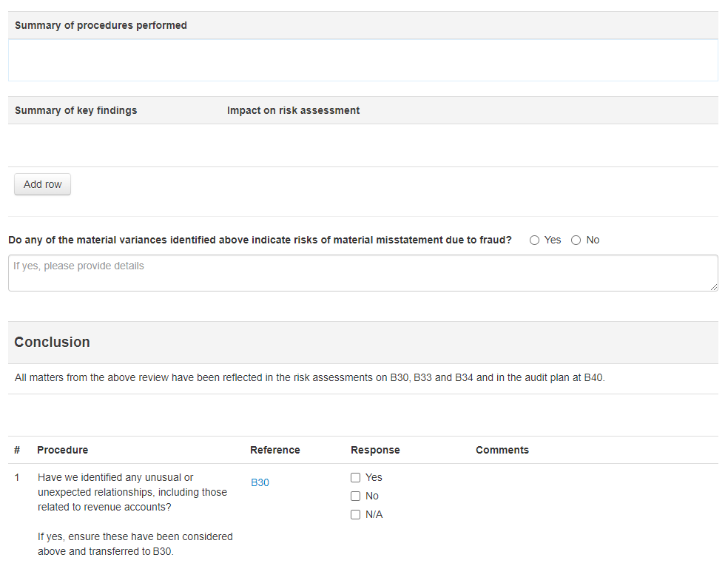The image size is (728, 566).
Task: Open the B30 reference link
Action: (260, 482)
